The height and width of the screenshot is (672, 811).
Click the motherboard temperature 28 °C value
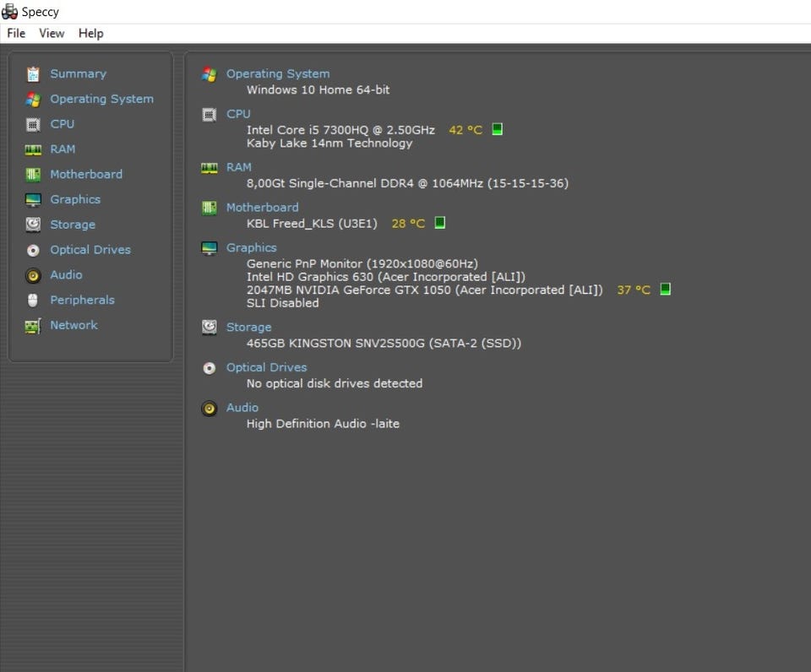408,224
